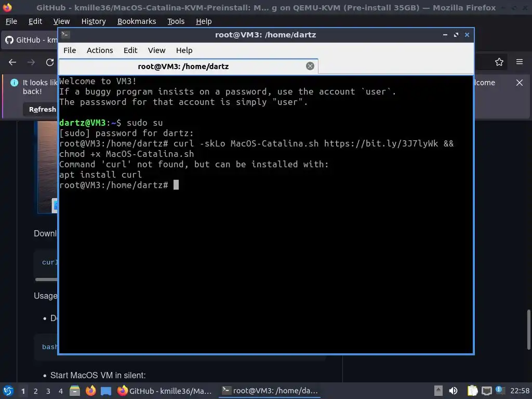The height and width of the screenshot is (399, 532).
Task: Reload the page in Firefox
Action: [50, 62]
